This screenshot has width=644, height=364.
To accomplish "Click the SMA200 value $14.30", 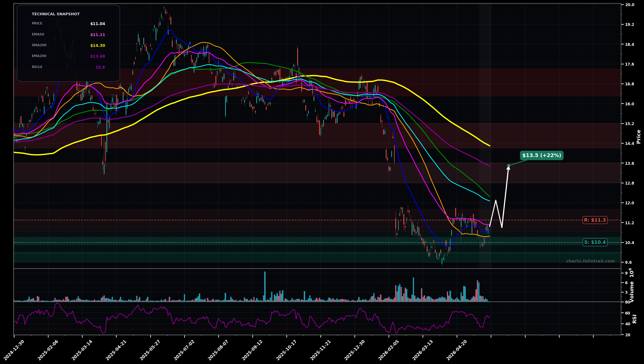I will [98, 45].
